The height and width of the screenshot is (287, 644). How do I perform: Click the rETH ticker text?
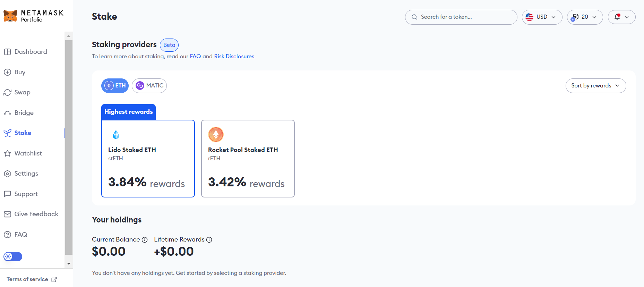point(214,159)
